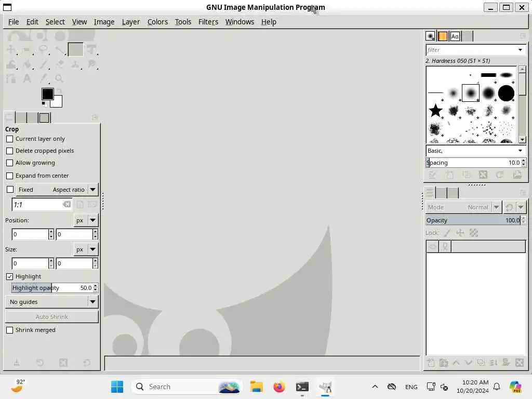Select the Free Select lasso tool

point(43,49)
